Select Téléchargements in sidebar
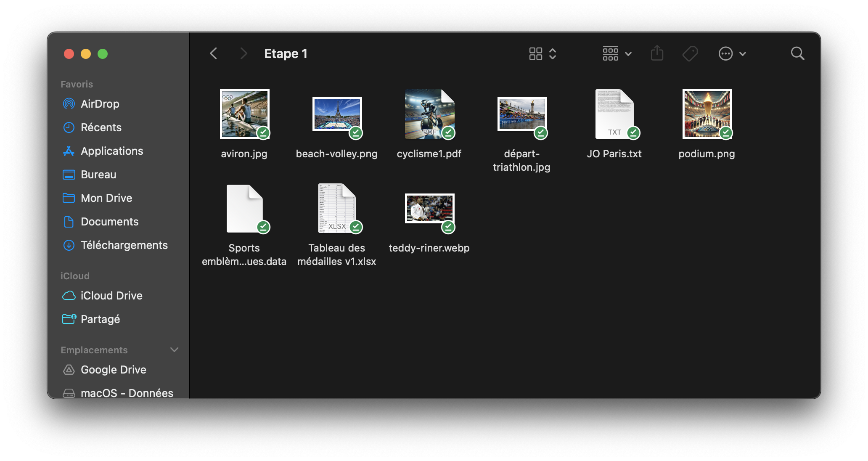Image resolution: width=868 pixels, height=461 pixels. pyautogui.click(x=124, y=245)
